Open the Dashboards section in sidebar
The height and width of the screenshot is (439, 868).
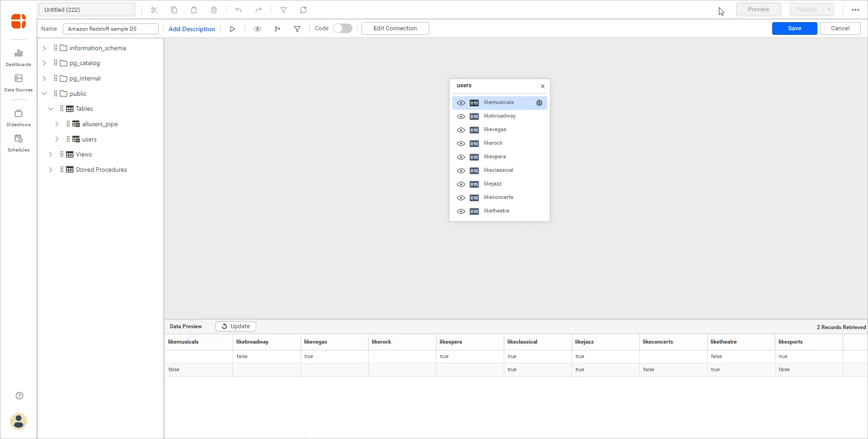pyautogui.click(x=19, y=57)
